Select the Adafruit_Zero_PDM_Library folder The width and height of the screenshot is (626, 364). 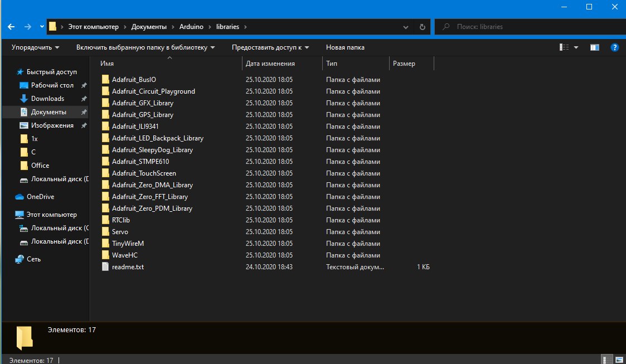pyautogui.click(x=152, y=208)
